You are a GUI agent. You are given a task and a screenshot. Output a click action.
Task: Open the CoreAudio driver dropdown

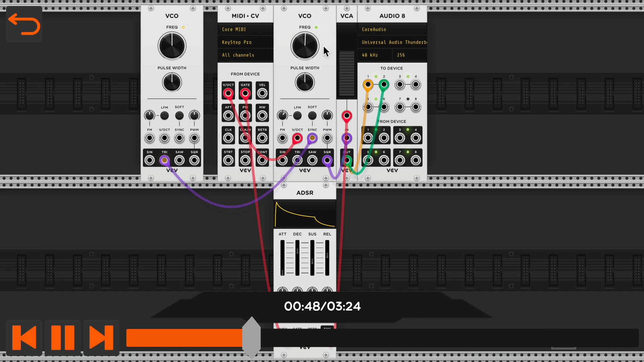click(392, 29)
